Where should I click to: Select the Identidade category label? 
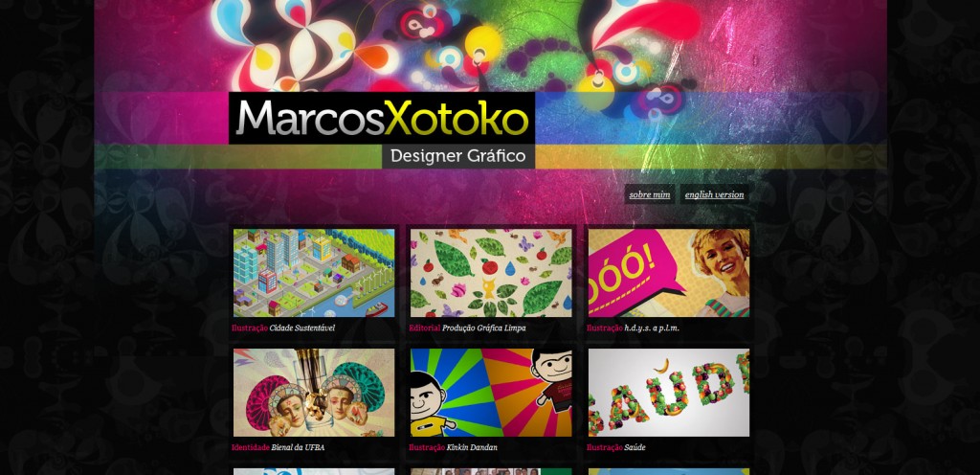(250, 447)
